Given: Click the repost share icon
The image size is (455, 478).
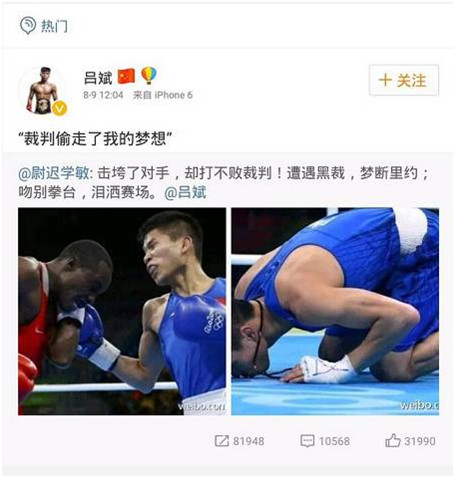Looking at the screenshot, I should point(221,441).
